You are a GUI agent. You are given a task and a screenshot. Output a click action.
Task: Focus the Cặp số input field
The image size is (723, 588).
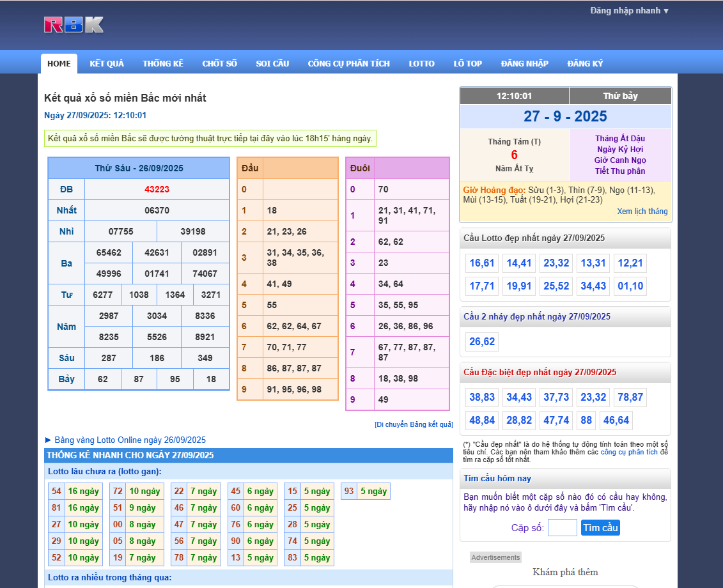point(562,528)
